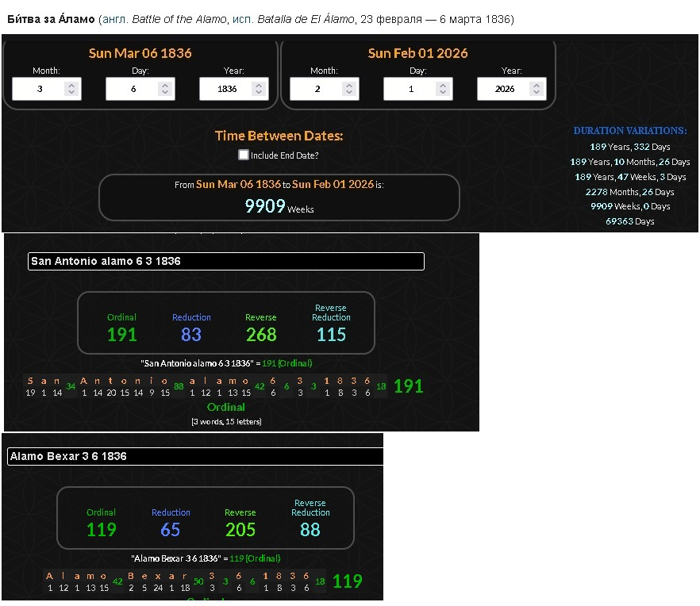This screenshot has width=700, height=606.
Task: Click the start date Month stepper arrows
Action: pos(71,89)
